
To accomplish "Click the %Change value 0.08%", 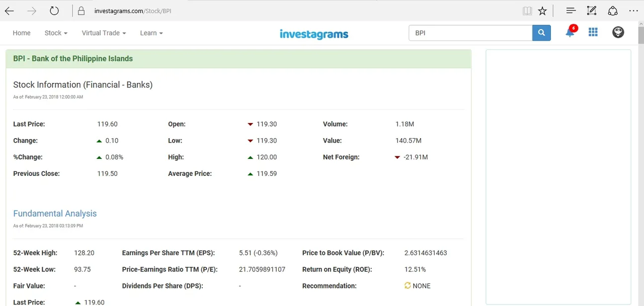I will (x=114, y=157).
